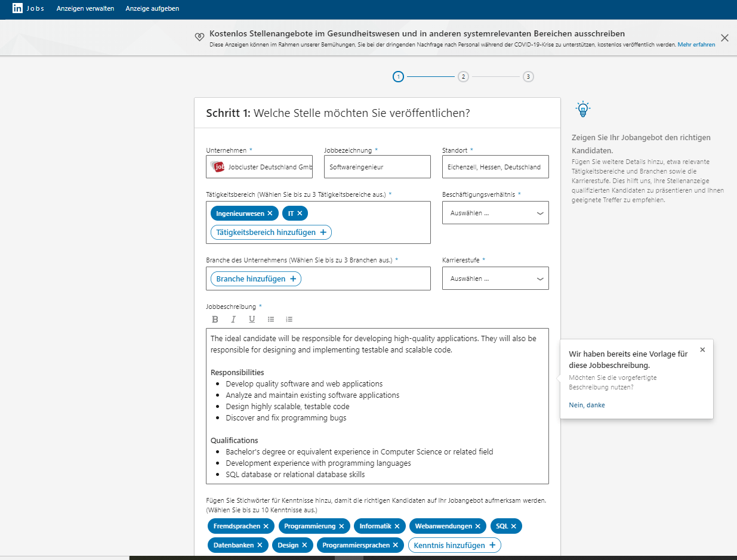Insert a numbered list in the description
737x560 pixels.
click(x=289, y=319)
